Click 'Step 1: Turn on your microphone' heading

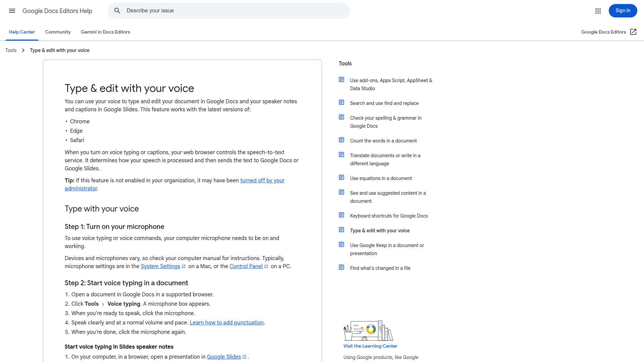pyautogui.click(x=114, y=227)
